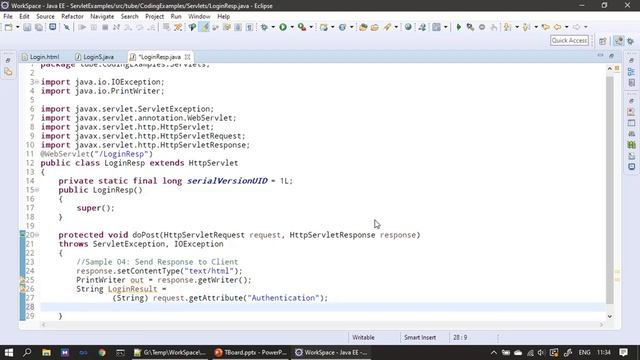Click the vertical scrollbar down arrow
640x360 pixels.
coord(610,316)
